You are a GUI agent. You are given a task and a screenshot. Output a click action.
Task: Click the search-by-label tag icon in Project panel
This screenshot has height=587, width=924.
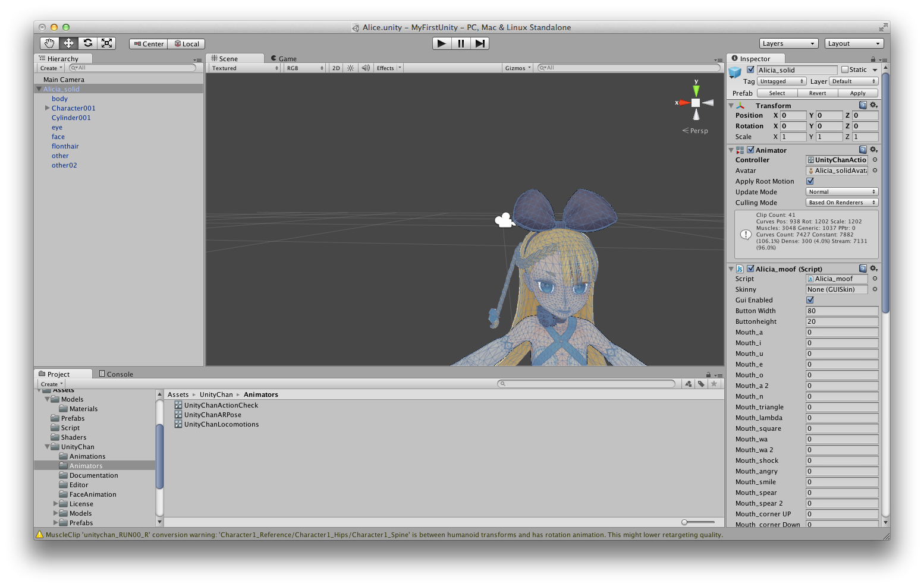tap(701, 384)
